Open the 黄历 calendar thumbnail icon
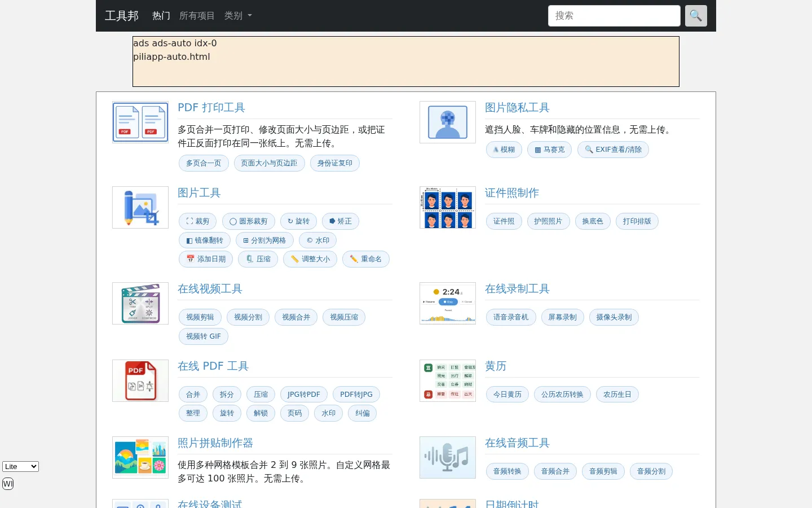Image resolution: width=812 pixels, height=508 pixels. 448,381
